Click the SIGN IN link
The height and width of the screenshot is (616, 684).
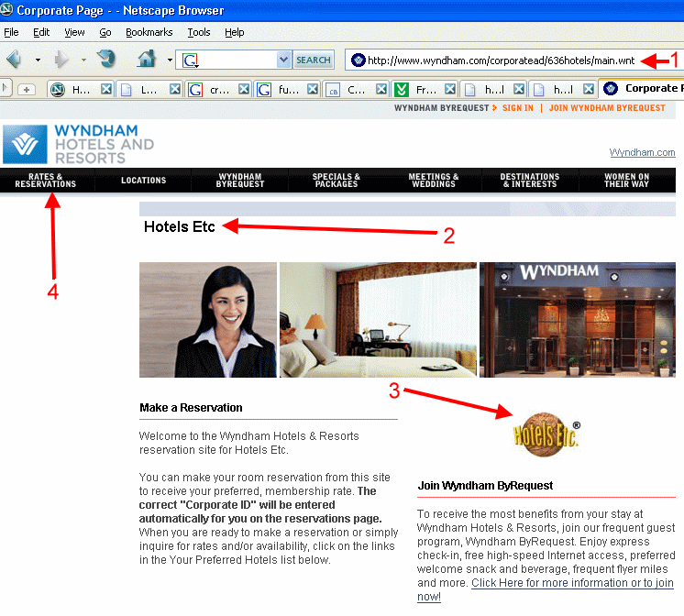tap(517, 108)
